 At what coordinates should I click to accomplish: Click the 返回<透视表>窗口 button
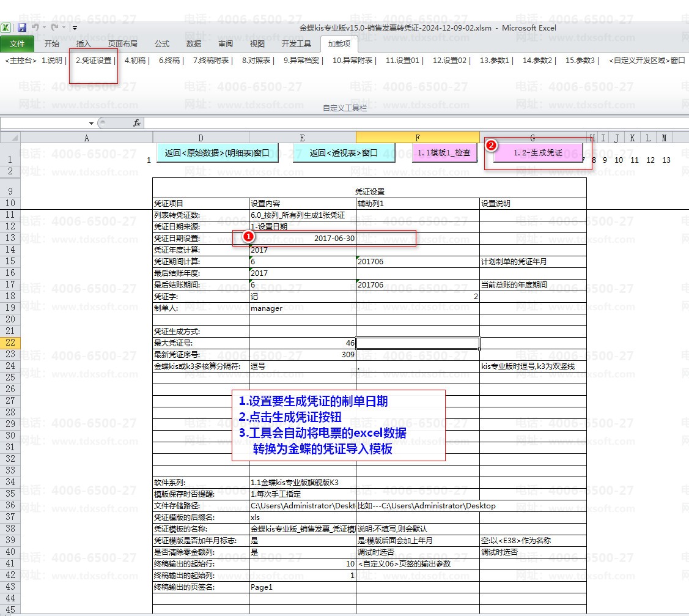click(343, 153)
